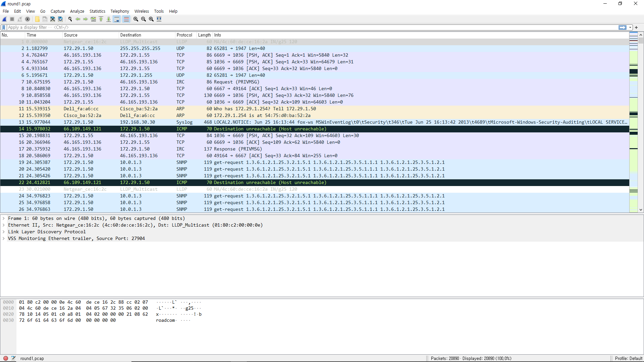Click the add filter button plus
The height and width of the screenshot is (362, 644).
636,27
